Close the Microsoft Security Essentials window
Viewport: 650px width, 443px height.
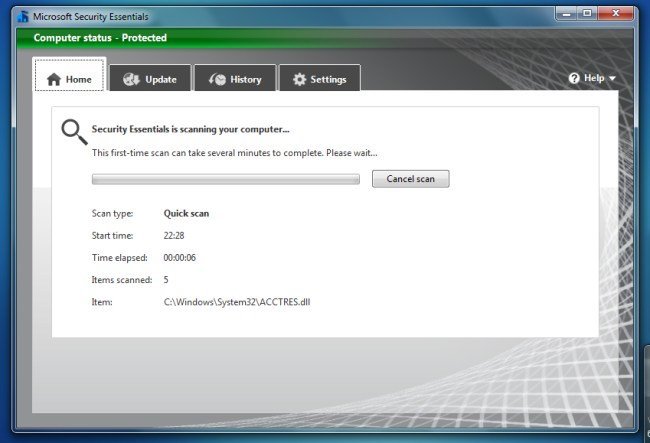tap(615, 14)
